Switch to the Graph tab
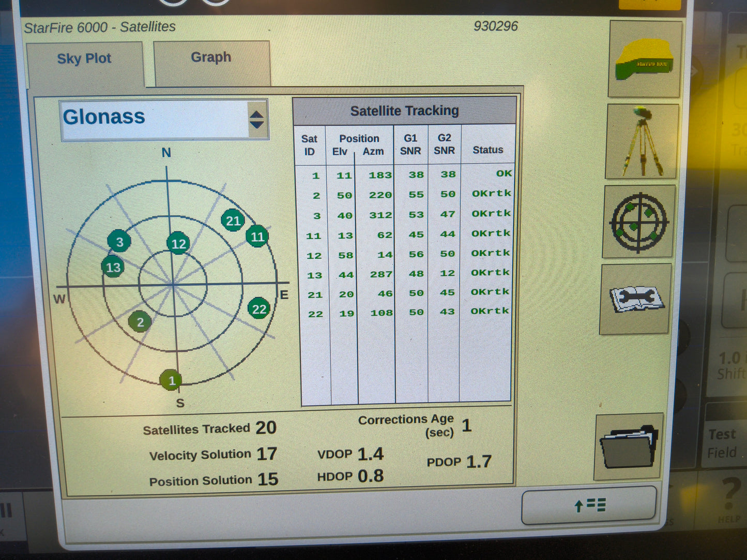Viewport: 747px width, 560px height. tap(210, 57)
